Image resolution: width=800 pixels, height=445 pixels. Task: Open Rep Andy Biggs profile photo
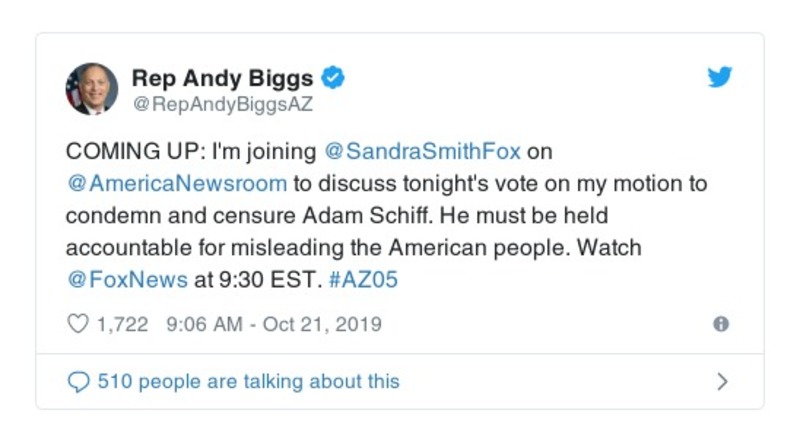point(91,88)
